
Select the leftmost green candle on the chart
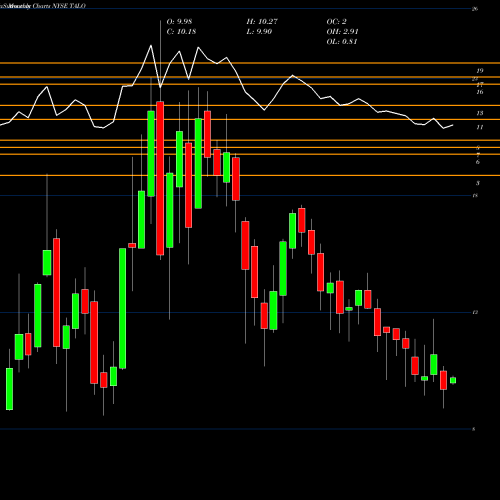(x=9, y=389)
